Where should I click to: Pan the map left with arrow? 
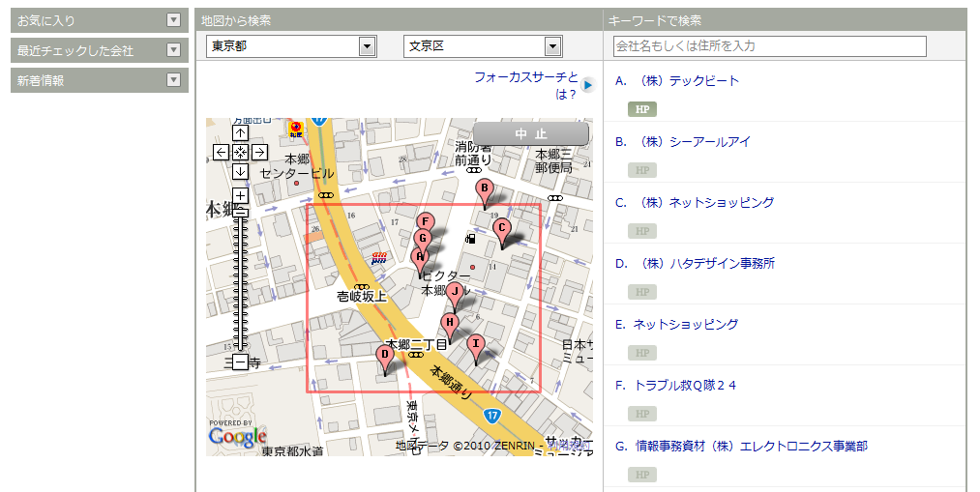pos(221,153)
